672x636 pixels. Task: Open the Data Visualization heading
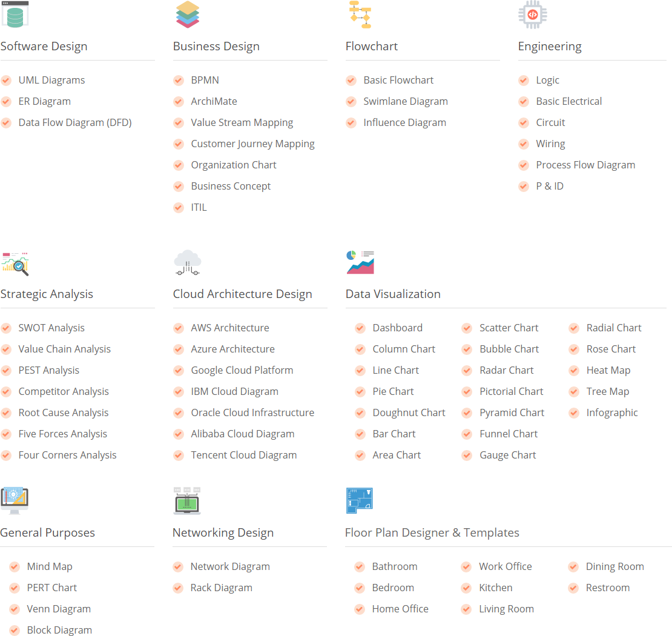[x=393, y=294]
